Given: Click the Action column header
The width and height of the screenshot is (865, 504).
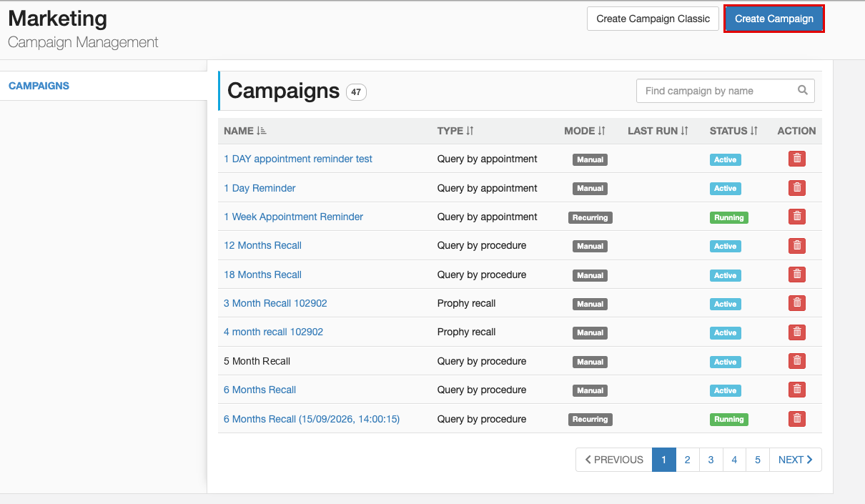Looking at the screenshot, I should pos(796,131).
